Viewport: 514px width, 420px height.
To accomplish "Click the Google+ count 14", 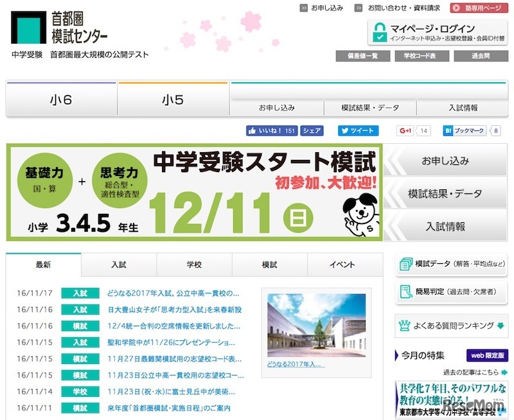I will coord(423,131).
